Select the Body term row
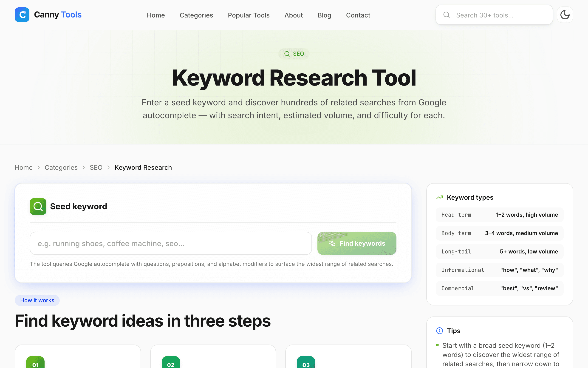Viewport: 588px width, 368px height. point(500,233)
